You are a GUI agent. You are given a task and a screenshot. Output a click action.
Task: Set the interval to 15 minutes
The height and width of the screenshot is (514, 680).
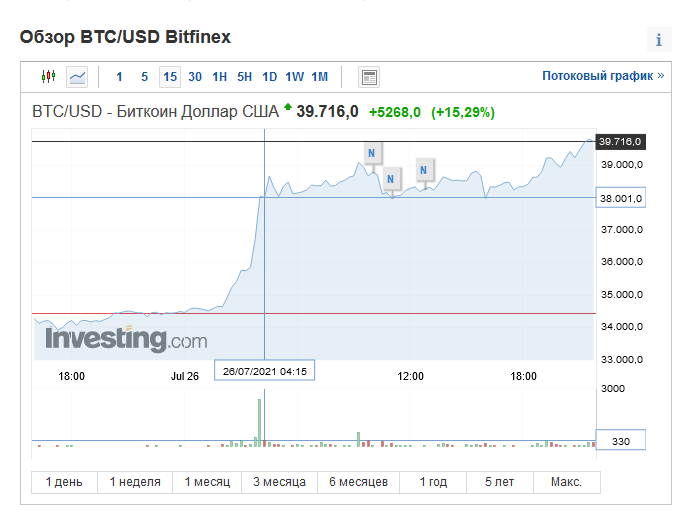(x=170, y=77)
